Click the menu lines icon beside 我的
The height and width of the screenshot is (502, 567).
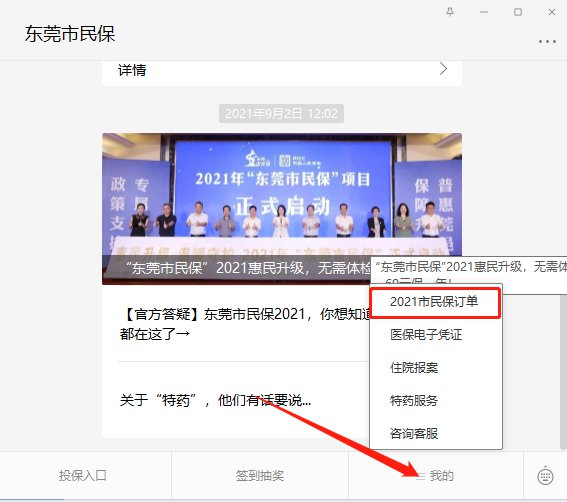[x=420, y=476]
